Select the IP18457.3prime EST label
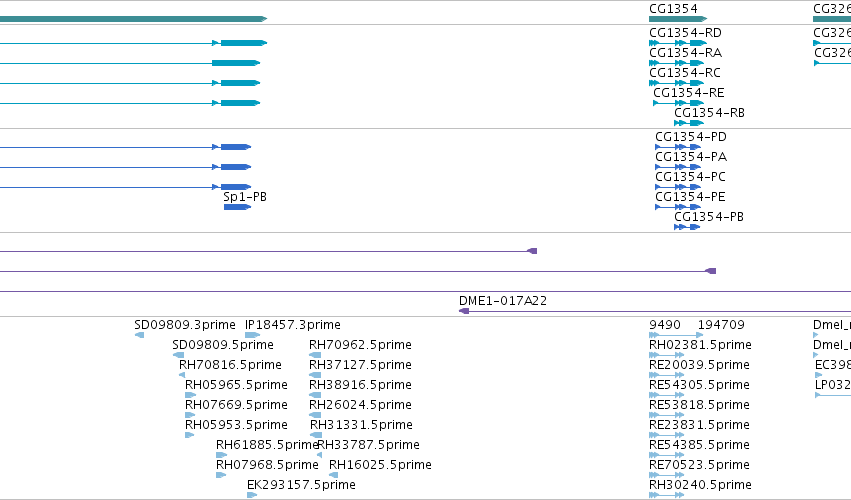 click(x=293, y=325)
